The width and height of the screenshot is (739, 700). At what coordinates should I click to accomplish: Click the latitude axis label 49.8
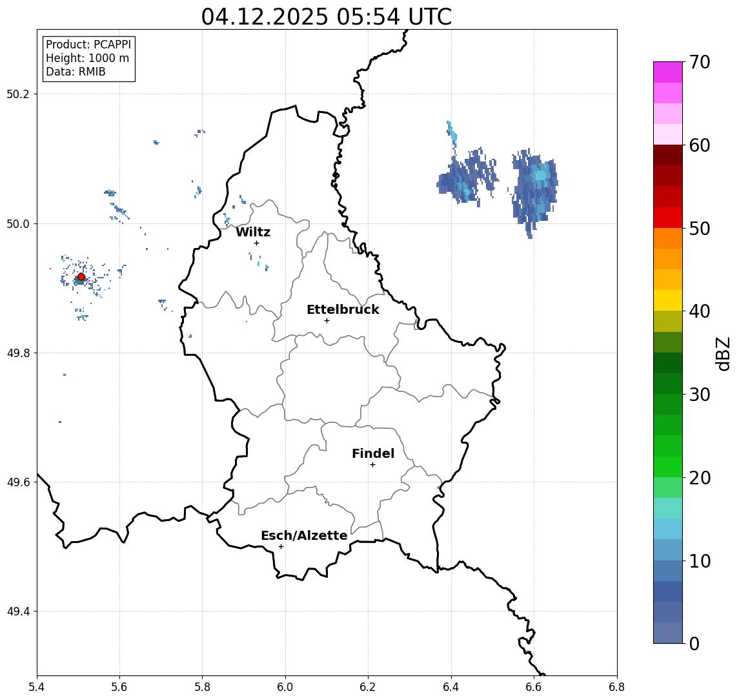point(18,353)
